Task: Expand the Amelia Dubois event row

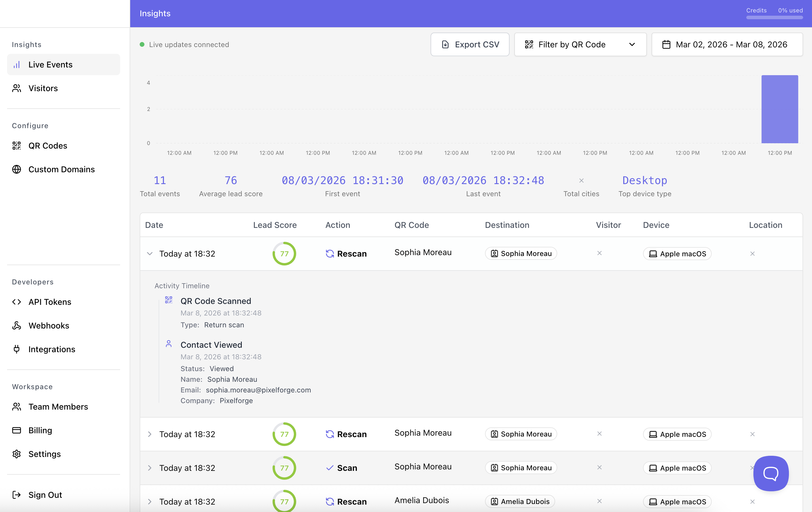Action: click(150, 502)
